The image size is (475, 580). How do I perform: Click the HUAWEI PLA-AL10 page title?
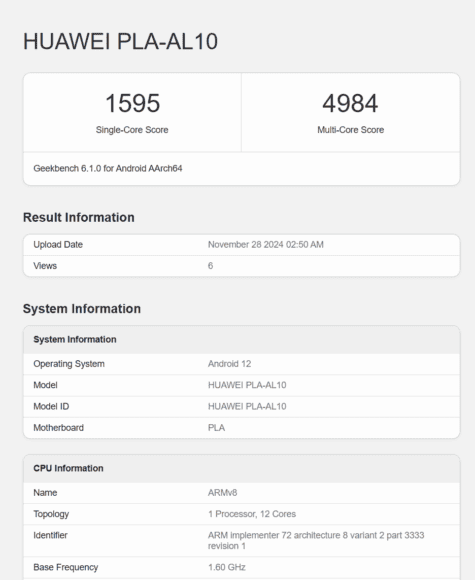(120, 41)
